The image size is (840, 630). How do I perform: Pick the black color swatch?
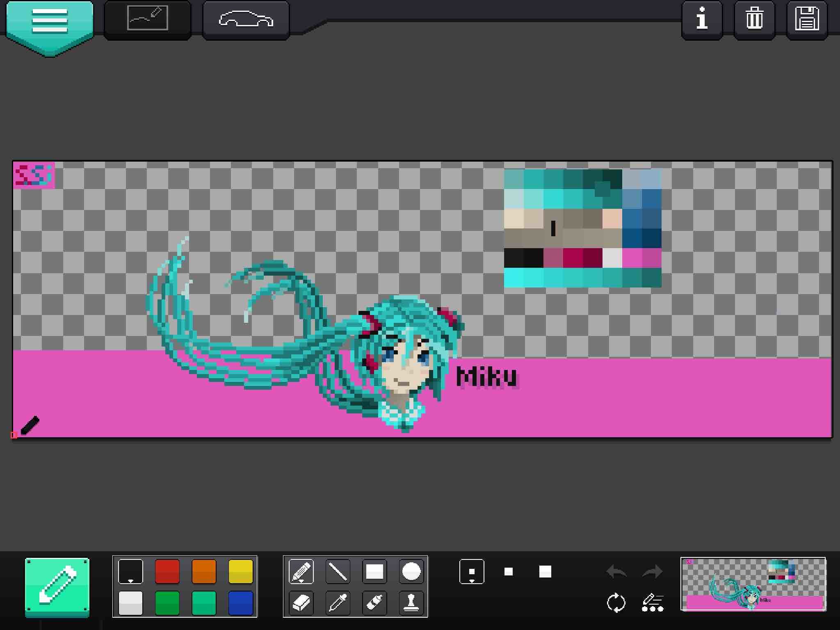[x=130, y=571]
